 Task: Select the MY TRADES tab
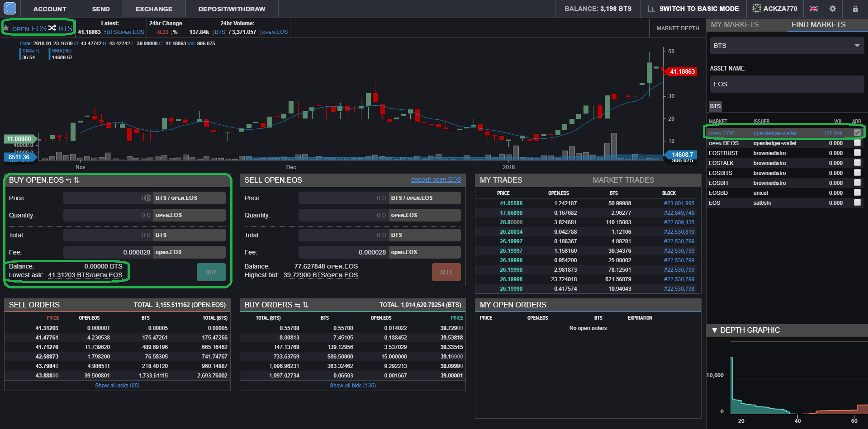[x=501, y=180]
